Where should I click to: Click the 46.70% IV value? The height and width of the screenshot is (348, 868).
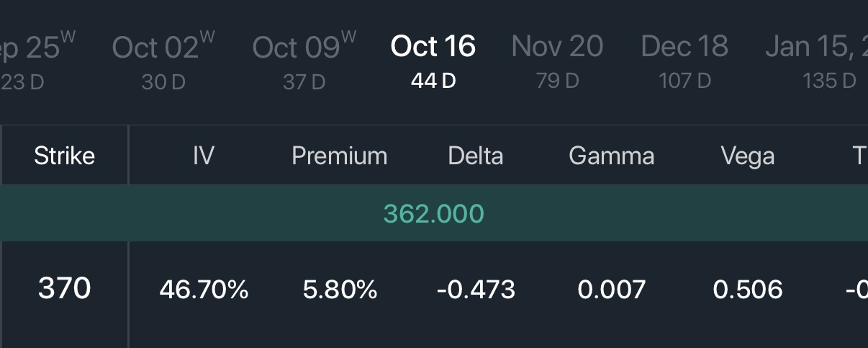pos(204,290)
